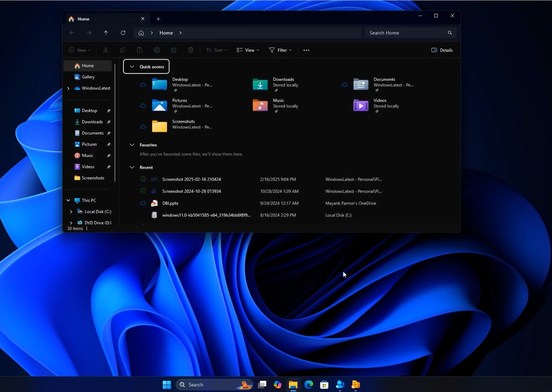Select Pictures in the navigation pane
The width and height of the screenshot is (552, 392).
(x=88, y=144)
